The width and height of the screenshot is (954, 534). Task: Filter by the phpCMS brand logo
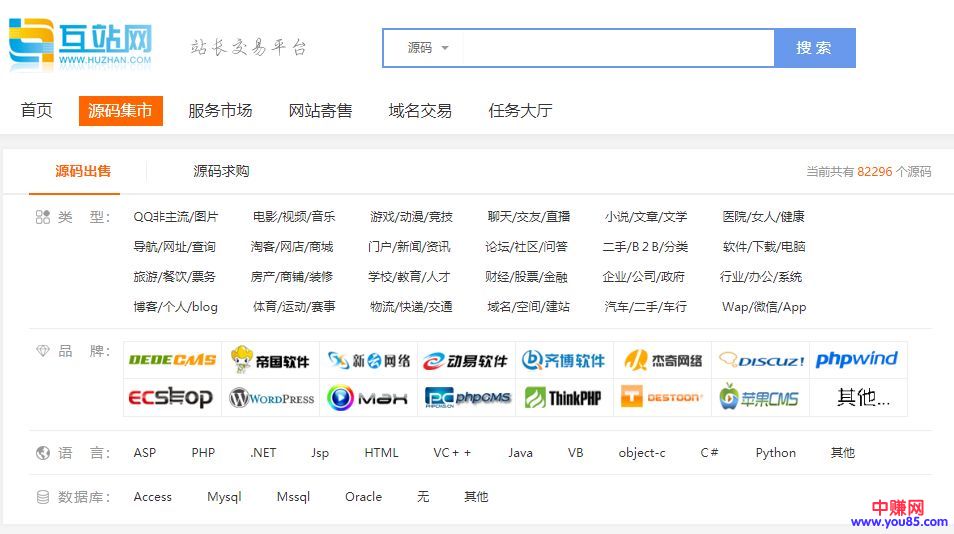pyautogui.click(x=467, y=398)
